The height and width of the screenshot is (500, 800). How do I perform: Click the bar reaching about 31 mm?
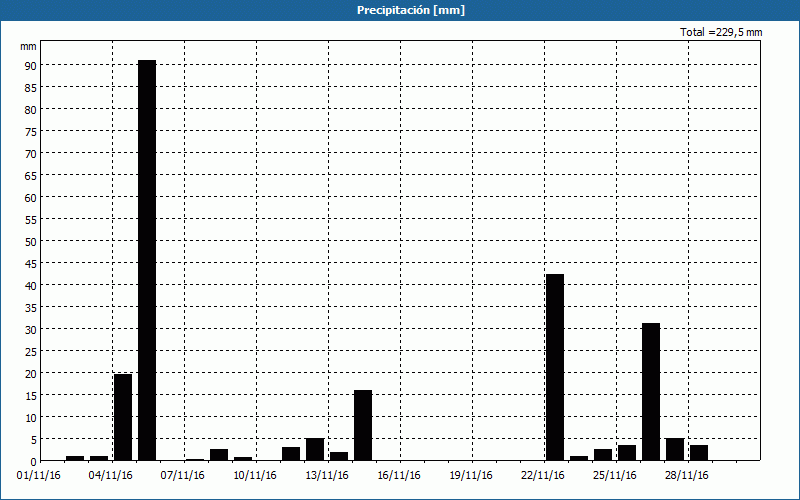(x=651, y=392)
